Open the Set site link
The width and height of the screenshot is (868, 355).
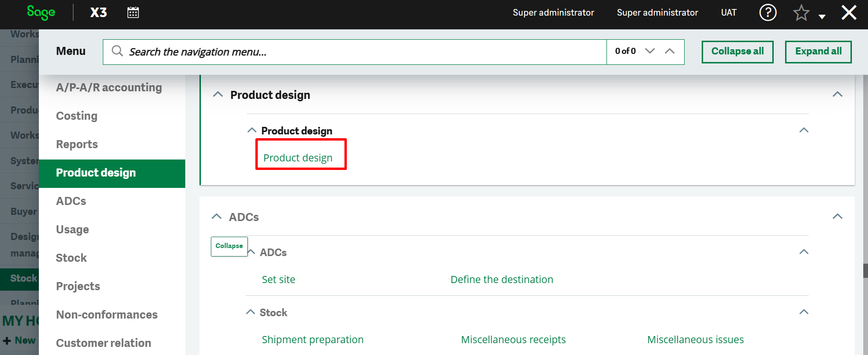279,279
